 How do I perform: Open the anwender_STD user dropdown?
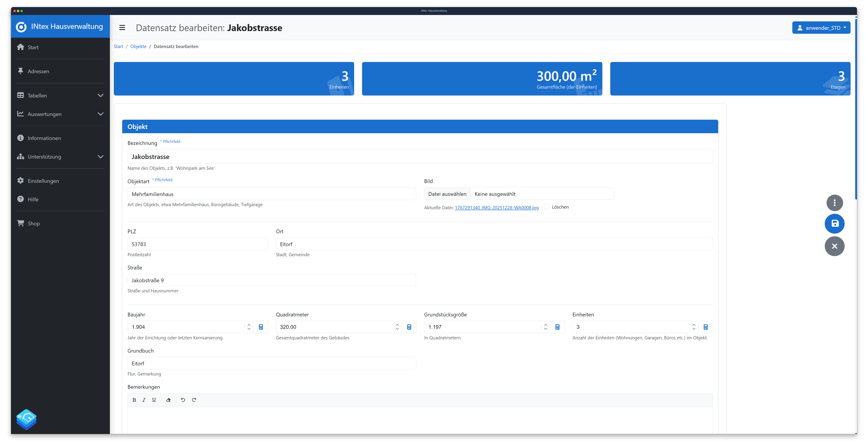(x=821, y=28)
